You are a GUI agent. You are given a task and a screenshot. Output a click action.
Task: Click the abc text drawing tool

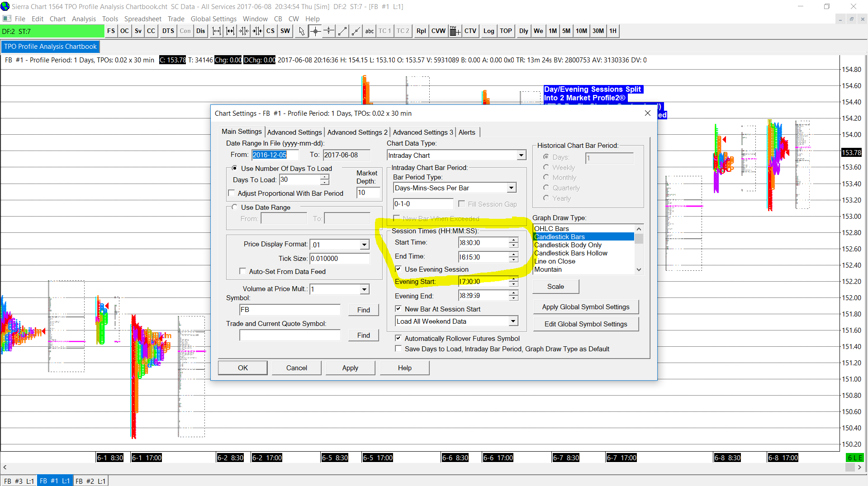tap(369, 31)
